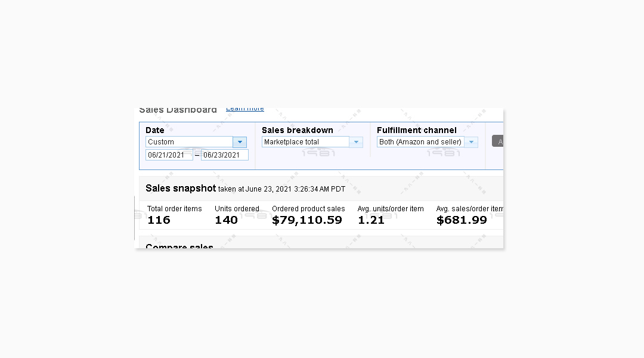The width and height of the screenshot is (644, 358).
Task: Click the Marketplace total selection box
Action: click(x=305, y=142)
